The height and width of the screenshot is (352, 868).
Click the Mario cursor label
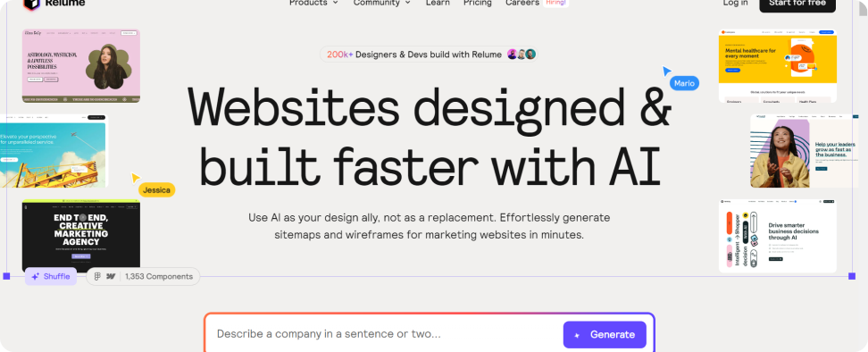point(684,83)
